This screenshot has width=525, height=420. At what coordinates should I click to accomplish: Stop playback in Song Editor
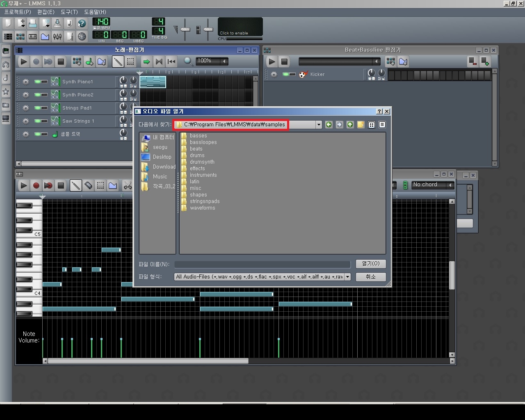tap(61, 62)
